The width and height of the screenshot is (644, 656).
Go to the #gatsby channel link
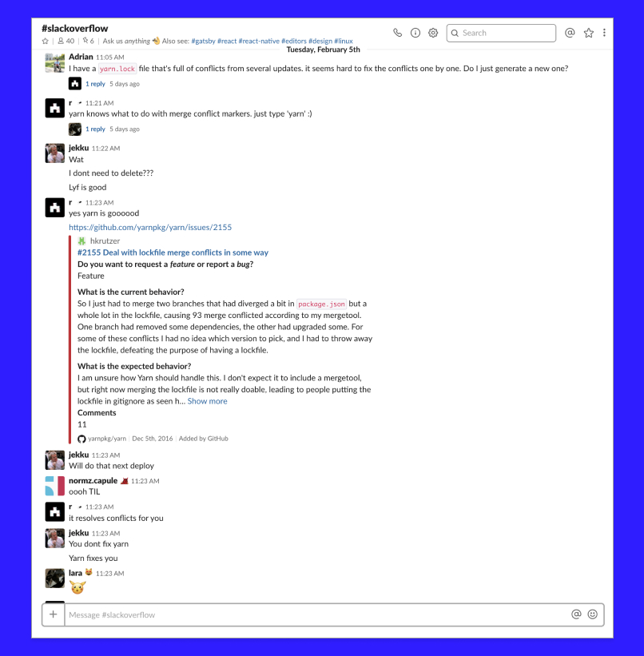(203, 41)
